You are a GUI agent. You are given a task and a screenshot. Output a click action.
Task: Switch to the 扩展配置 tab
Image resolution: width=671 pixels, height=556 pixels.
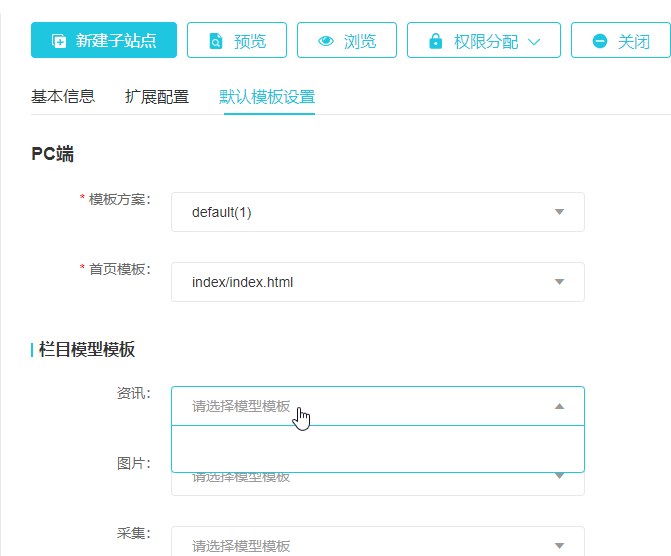click(157, 97)
